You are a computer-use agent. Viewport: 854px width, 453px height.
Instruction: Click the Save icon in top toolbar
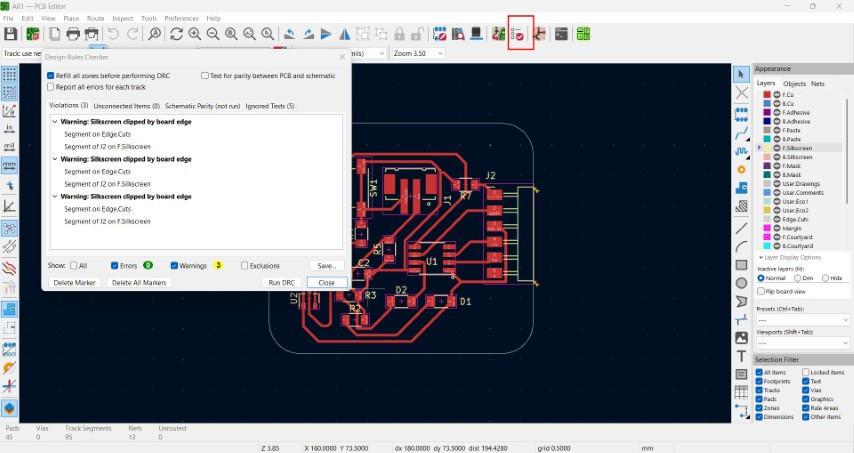coord(10,34)
